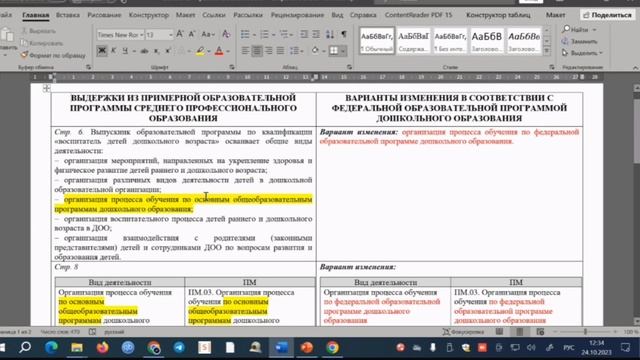
Task: Click the Заменить (Replace) button
Action: [580, 41]
